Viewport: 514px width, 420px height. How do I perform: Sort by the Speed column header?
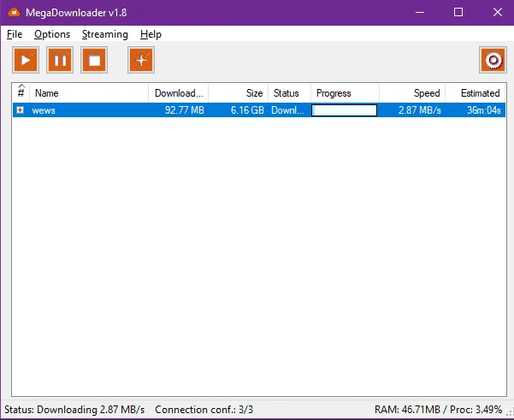click(412, 93)
